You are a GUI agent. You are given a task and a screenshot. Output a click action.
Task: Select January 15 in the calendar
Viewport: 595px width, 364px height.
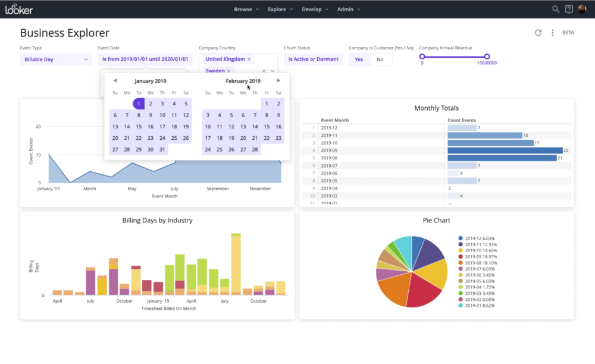(x=139, y=127)
